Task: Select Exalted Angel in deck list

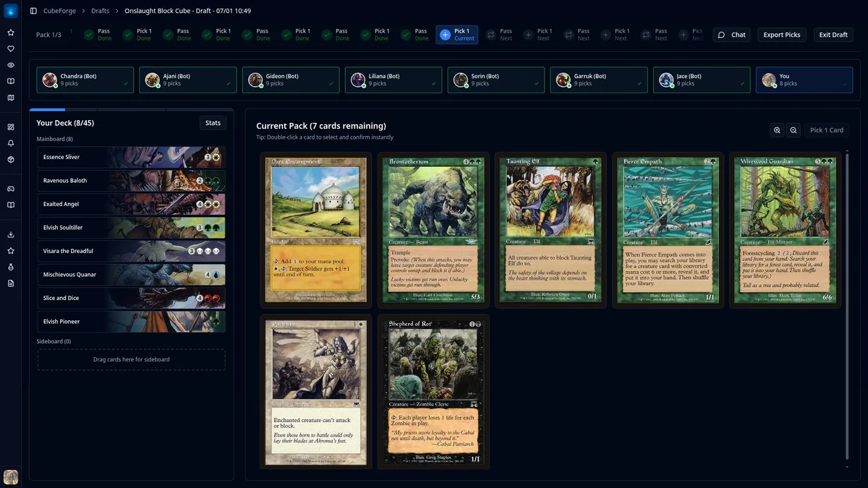Action: click(132, 204)
